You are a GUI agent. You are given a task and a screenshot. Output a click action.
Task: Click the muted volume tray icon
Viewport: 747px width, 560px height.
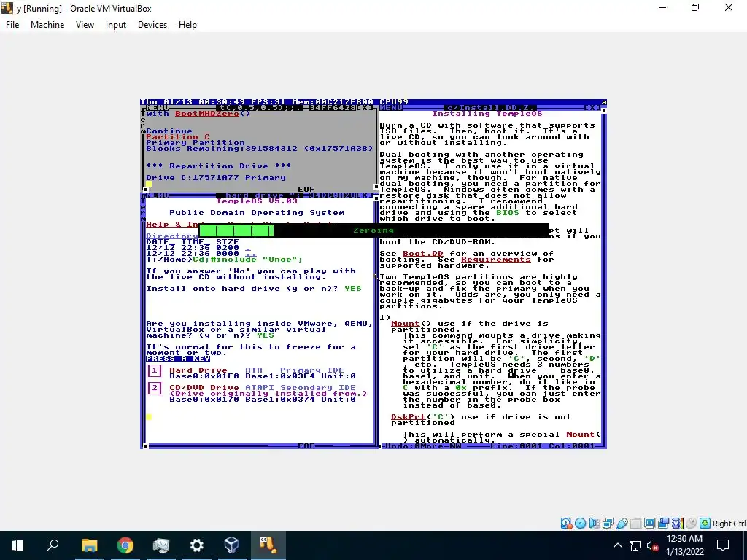653,545
